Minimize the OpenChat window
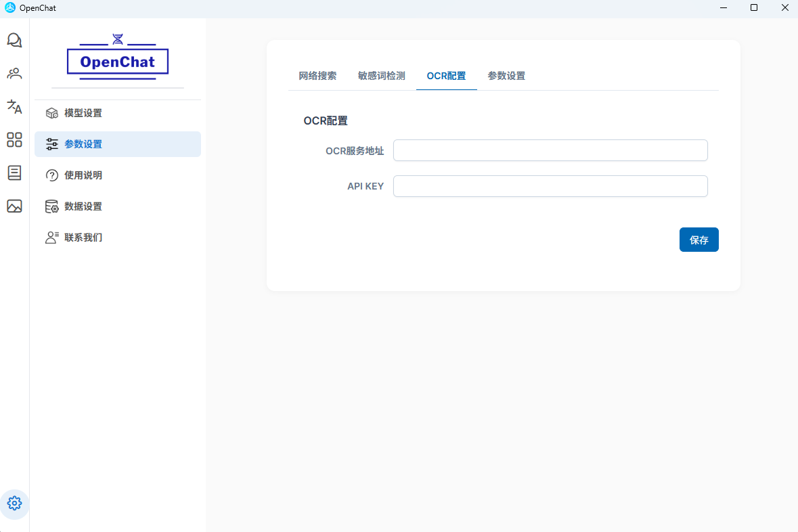Image resolution: width=798 pixels, height=532 pixels. pyautogui.click(x=723, y=7)
